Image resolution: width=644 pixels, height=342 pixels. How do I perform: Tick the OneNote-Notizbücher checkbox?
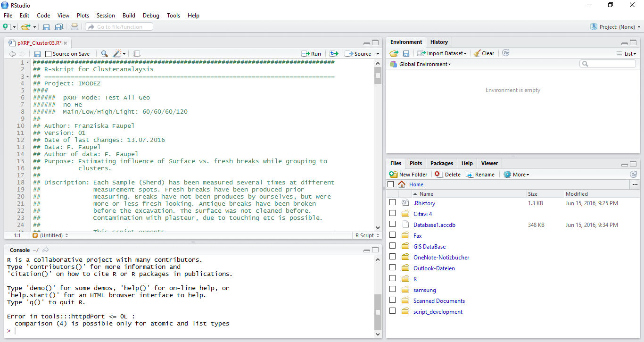[x=392, y=257]
